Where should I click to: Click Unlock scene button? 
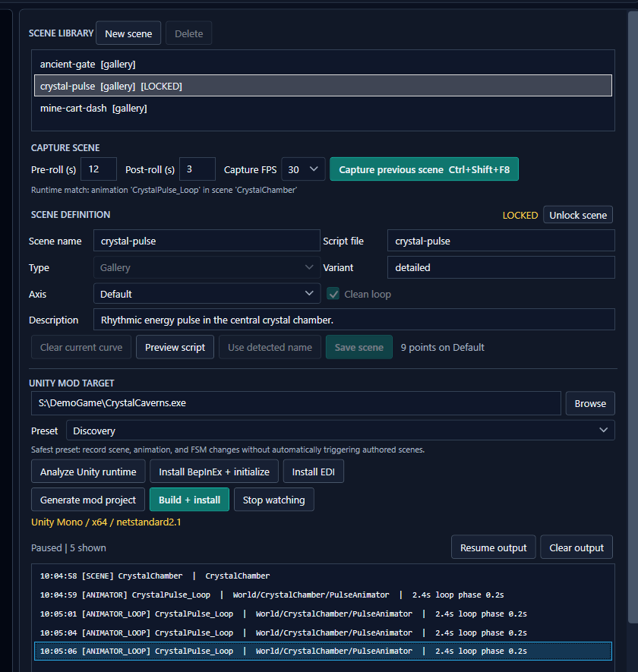[577, 215]
